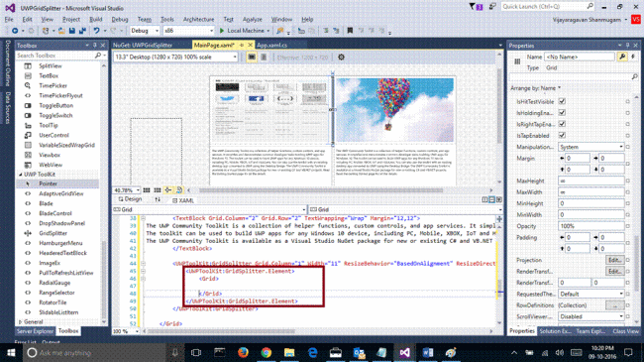
Task: Switch to the XAML view pane
Action: point(183,200)
